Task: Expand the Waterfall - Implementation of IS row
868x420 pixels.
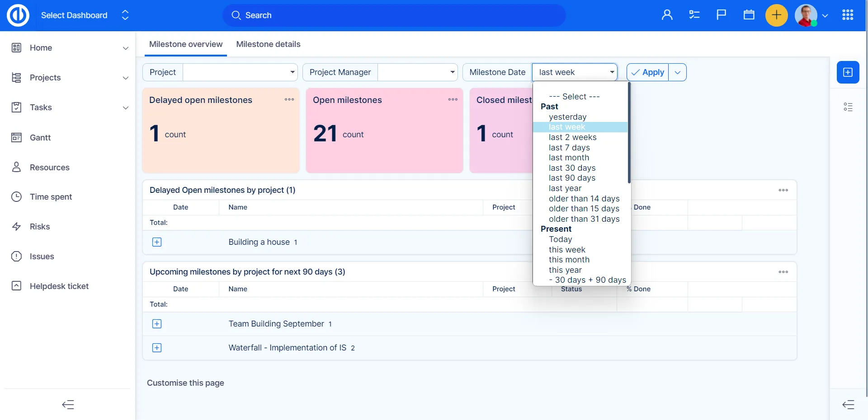Action: pos(157,348)
